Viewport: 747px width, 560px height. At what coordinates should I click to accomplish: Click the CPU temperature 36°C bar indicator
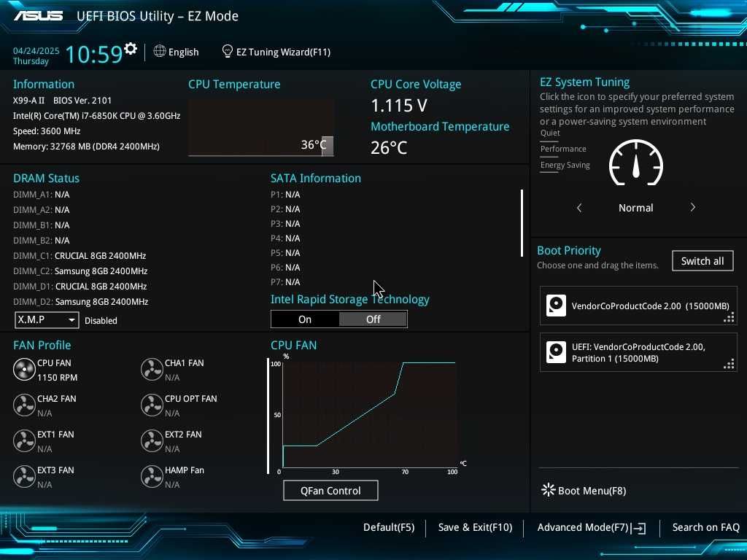[328, 146]
